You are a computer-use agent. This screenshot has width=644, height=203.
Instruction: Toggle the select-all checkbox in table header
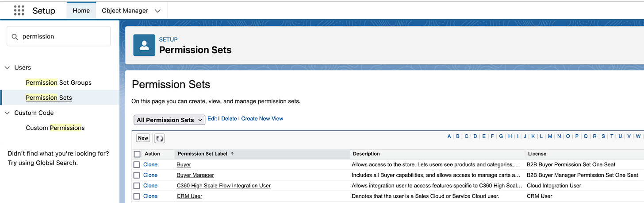(x=137, y=154)
